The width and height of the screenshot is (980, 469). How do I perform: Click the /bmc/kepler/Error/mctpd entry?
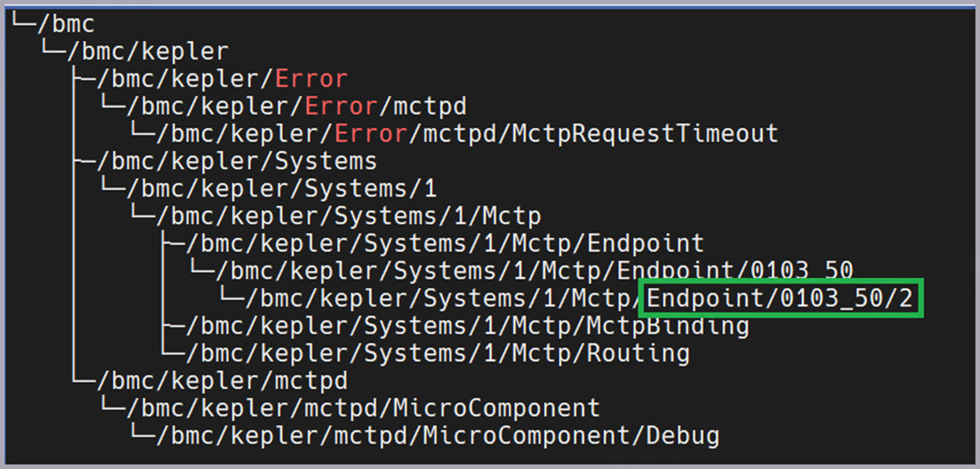(x=297, y=106)
